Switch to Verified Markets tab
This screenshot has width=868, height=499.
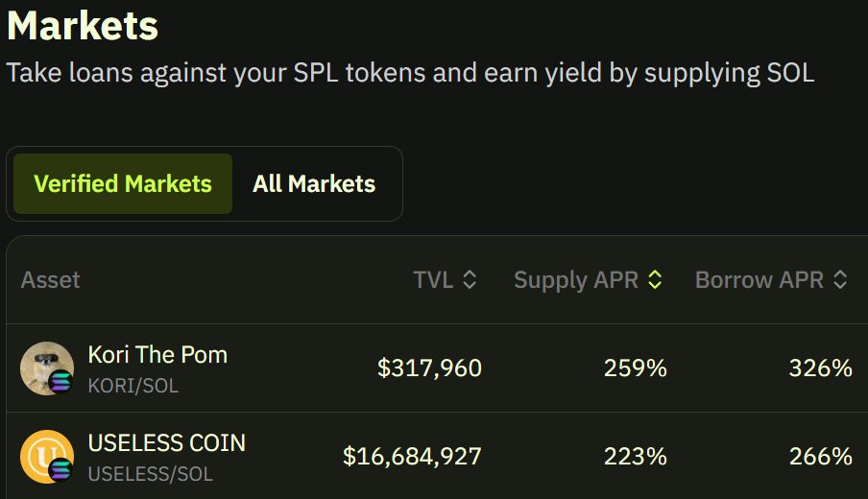pyautogui.click(x=123, y=183)
